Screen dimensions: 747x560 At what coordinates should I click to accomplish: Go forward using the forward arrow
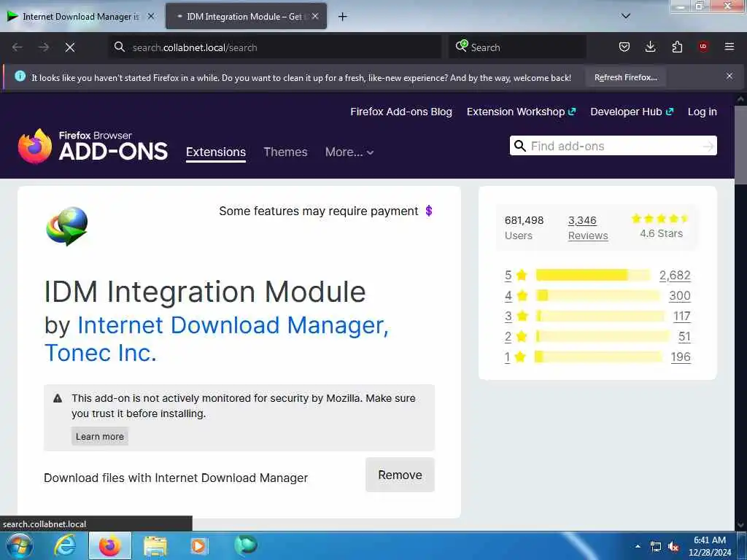pos(44,47)
